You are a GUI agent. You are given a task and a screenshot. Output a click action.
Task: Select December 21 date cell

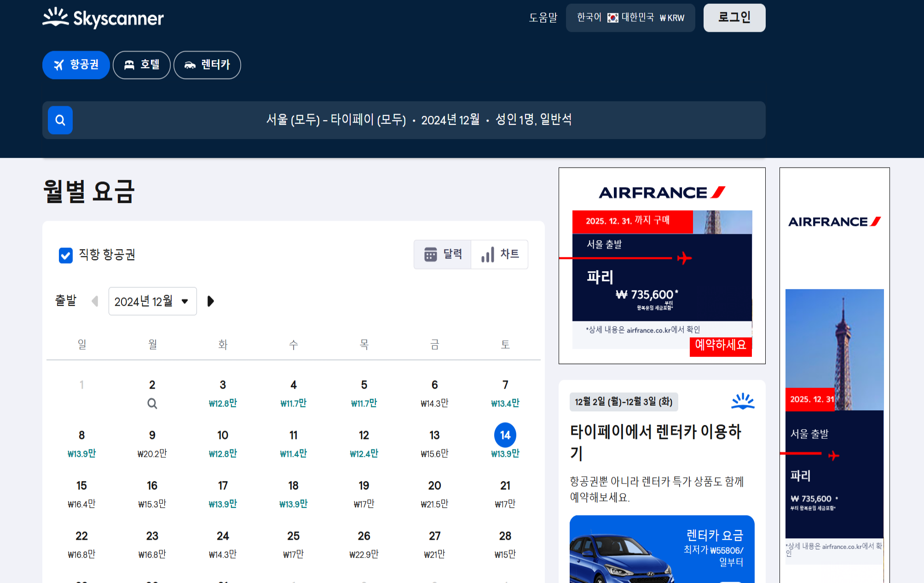[x=505, y=495]
